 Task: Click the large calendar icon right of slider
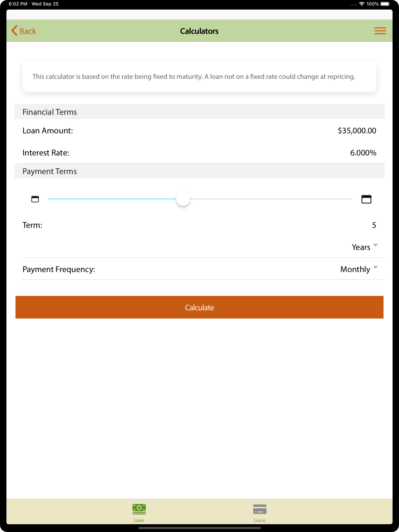point(366,199)
